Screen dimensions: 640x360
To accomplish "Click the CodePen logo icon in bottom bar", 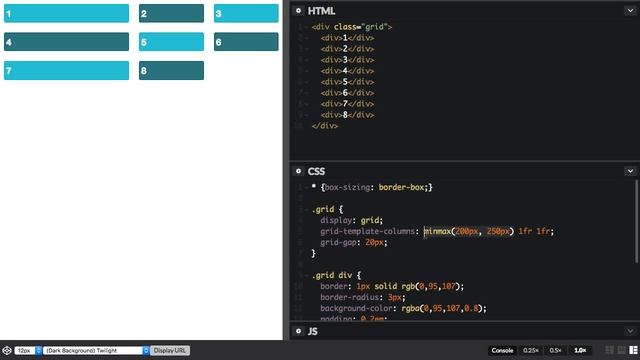I will [7, 350].
